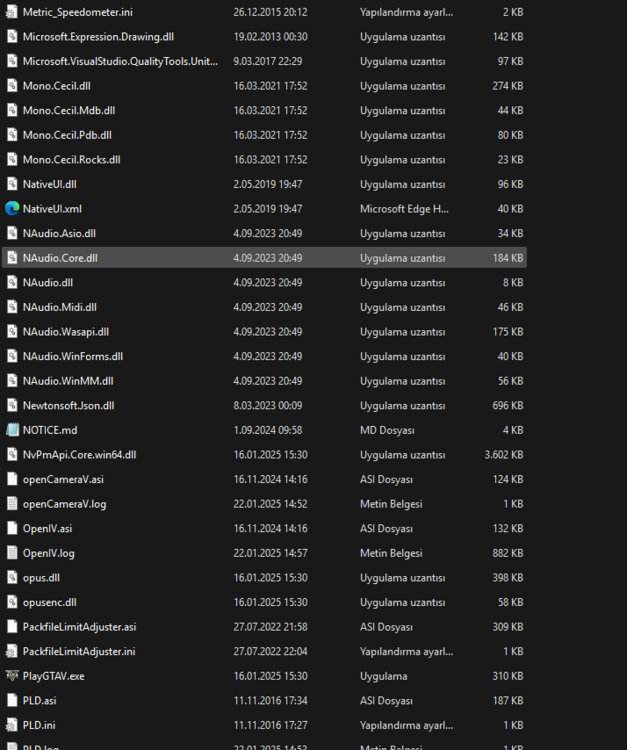Click the PackfileLimitAdjuster.ini settings icon
The height and width of the screenshot is (750, 627).
point(12,651)
